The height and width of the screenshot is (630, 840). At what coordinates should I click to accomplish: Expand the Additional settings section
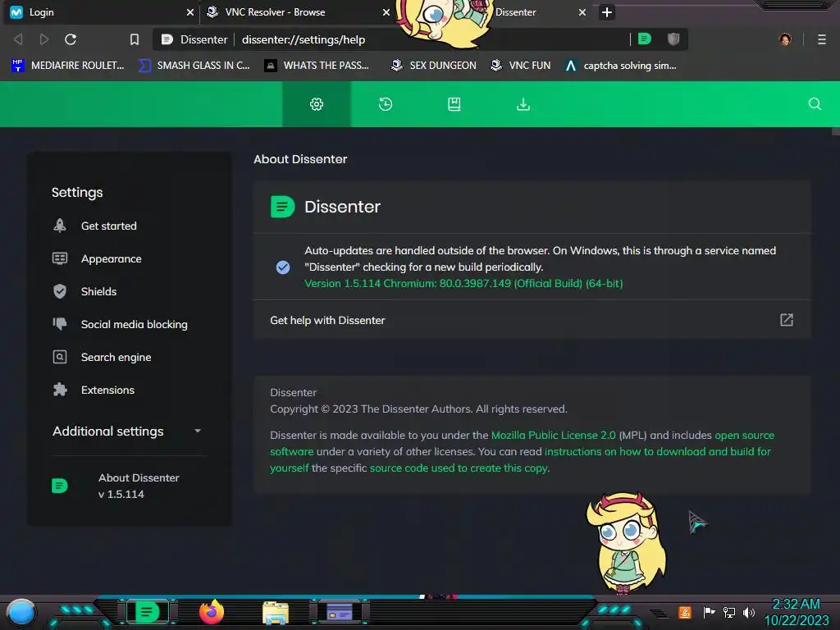(127, 431)
